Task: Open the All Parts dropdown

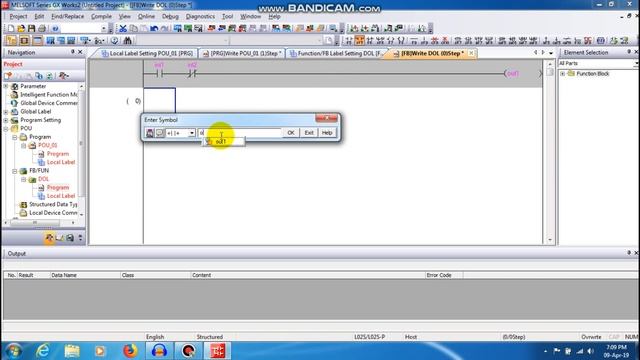Action: point(636,63)
